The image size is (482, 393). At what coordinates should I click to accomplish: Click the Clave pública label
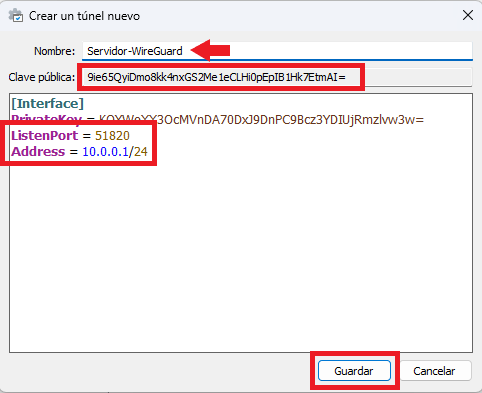pyautogui.click(x=42, y=77)
